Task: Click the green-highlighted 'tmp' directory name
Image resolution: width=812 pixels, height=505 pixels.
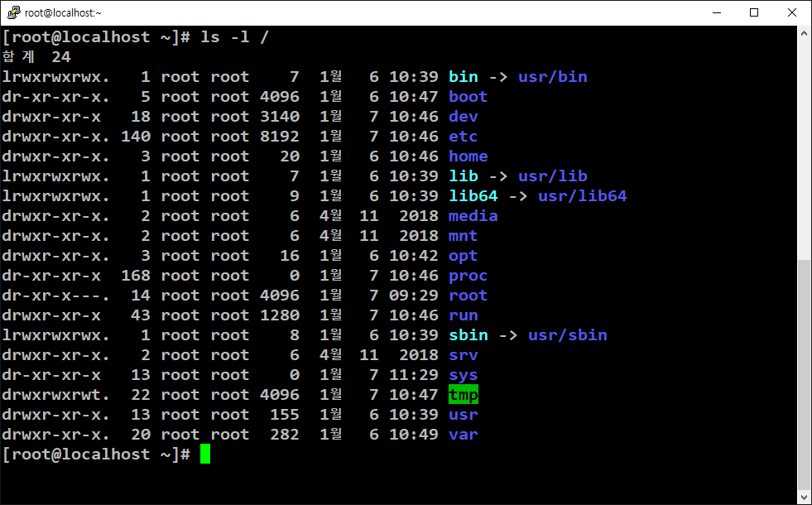Action: tap(463, 395)
